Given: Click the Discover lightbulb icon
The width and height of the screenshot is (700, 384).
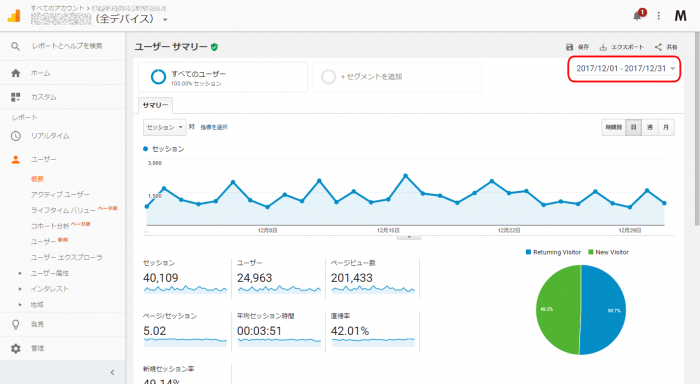Looking at the screenshot, I should [16, 324].
